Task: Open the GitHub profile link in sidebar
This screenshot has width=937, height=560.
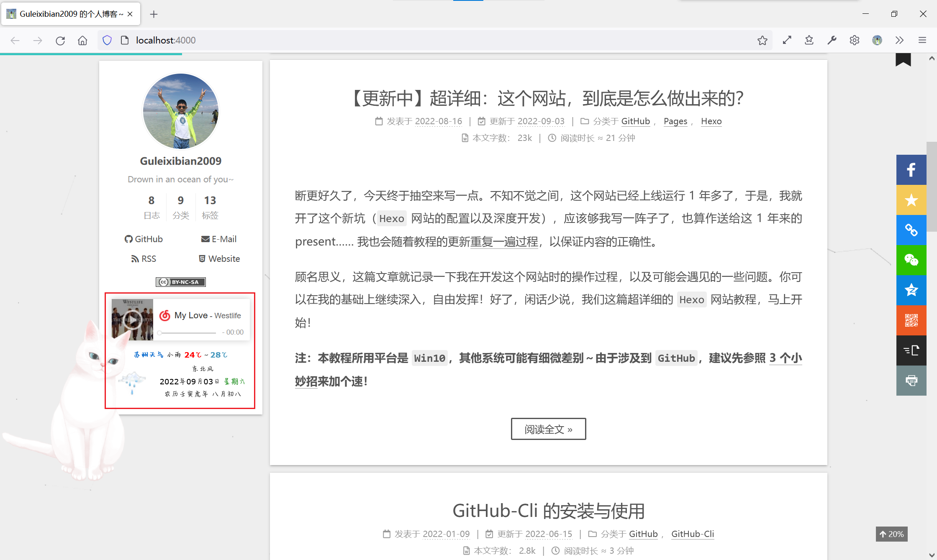Action: click(144, 239)
